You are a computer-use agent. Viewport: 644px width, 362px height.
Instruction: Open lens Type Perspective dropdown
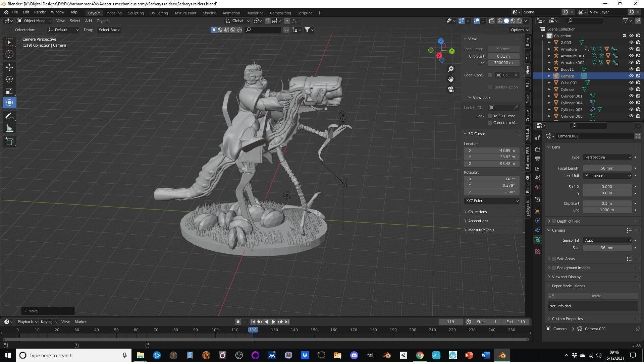pos(607,157)
